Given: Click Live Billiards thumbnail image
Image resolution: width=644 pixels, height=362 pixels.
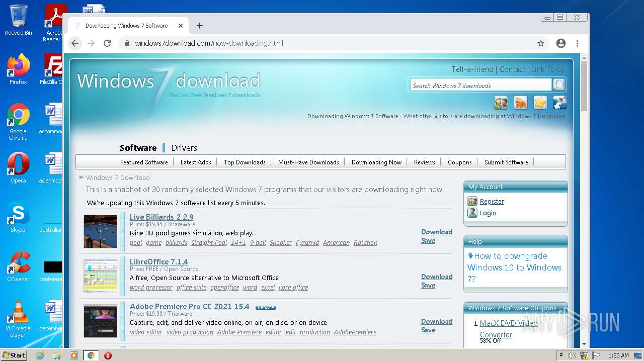Looking at the screenshot, I should click(x=100, y=232).
